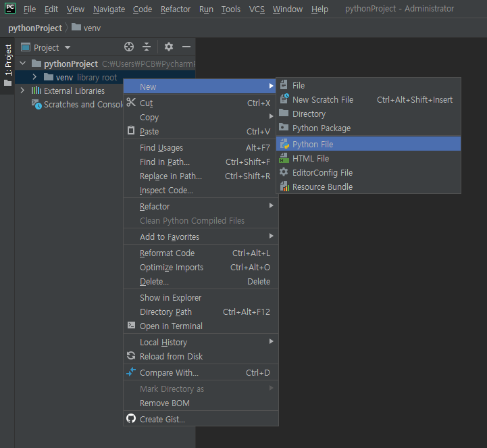This screenshot has width=487, height=448.
Task: Select Remove BOM entry
Action: tap(201, 403)
